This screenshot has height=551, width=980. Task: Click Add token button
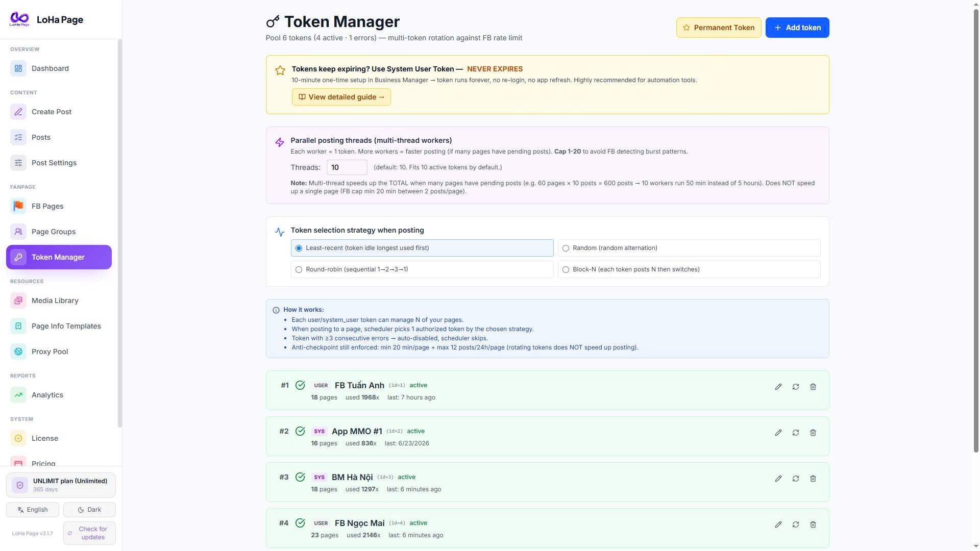pos(797,28)
